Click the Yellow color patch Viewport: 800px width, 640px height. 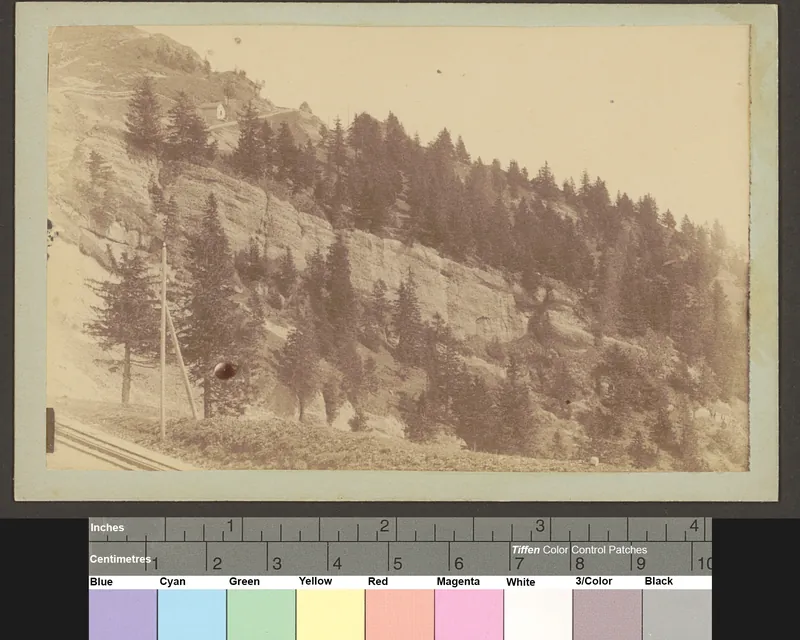(330, 614)
